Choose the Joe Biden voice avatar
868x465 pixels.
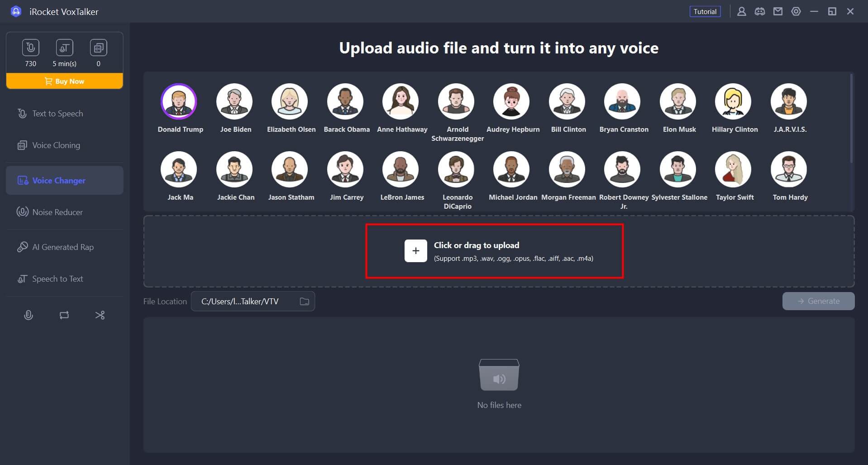coord(234,101)
